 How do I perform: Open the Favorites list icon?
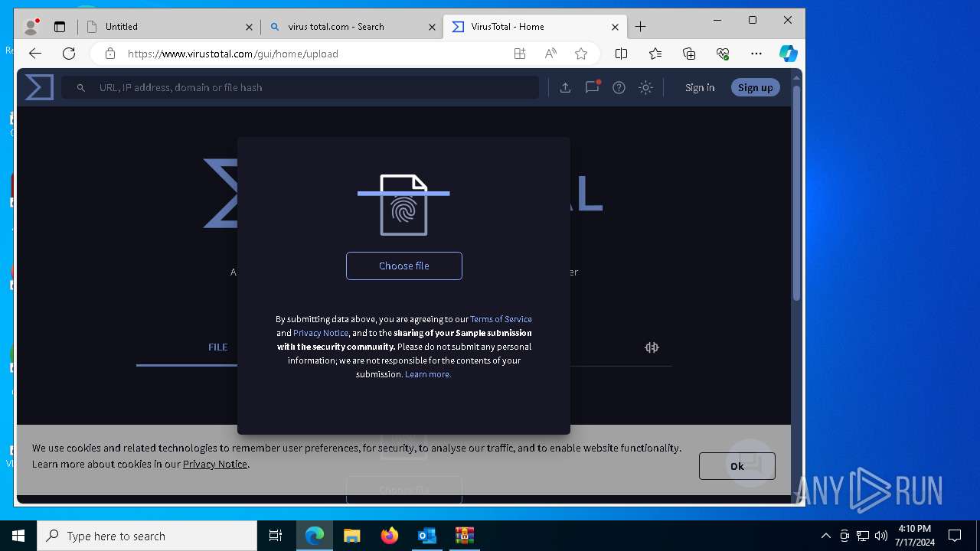click(655, 54)
